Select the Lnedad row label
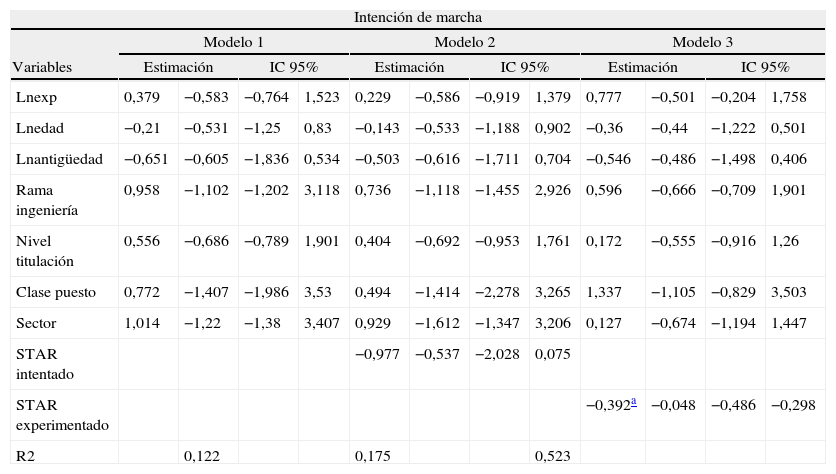836x474 pixels. [x=39, y=128]
